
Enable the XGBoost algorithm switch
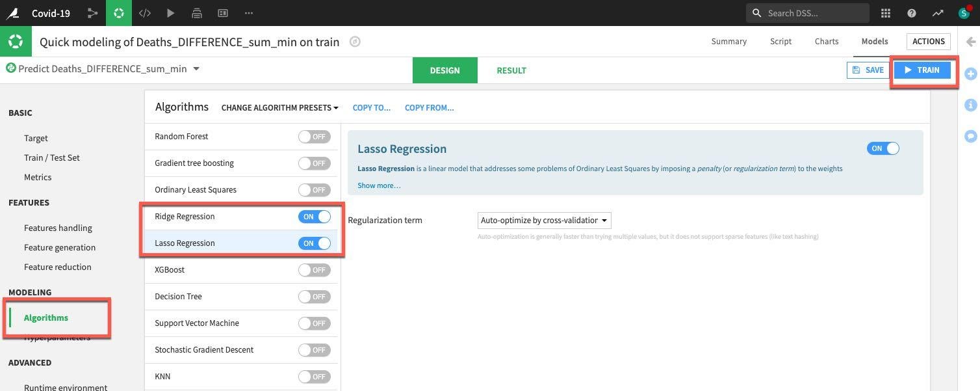coord(314,270)
